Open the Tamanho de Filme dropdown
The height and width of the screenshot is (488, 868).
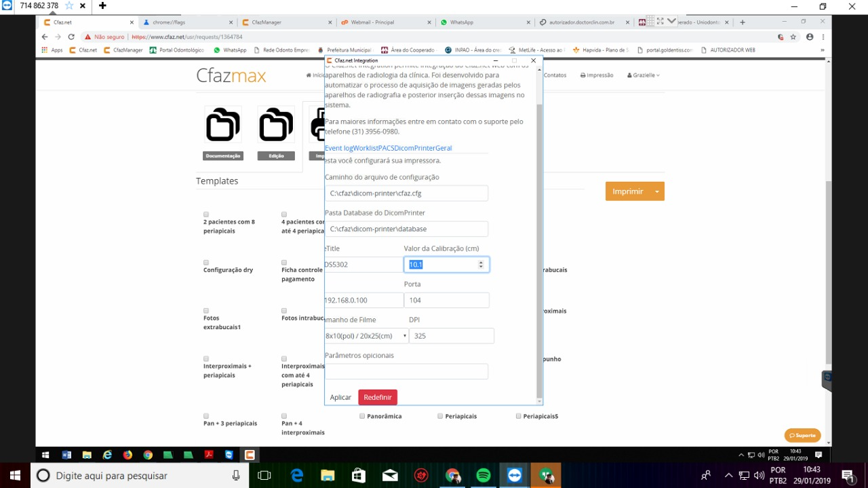[x=366, y=336]
